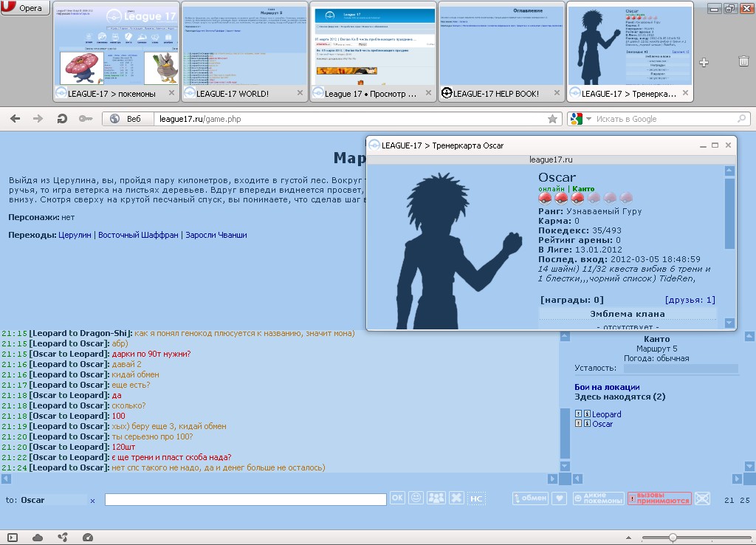
Task: Click Oscar's first red pokeball slot
Action: coord(546,198)
